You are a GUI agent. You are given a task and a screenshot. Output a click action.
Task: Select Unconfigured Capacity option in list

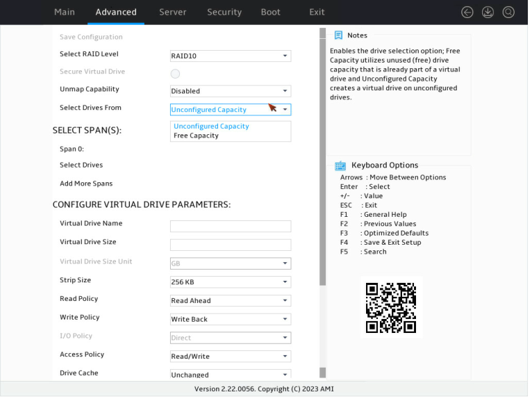tap(213, 127)
